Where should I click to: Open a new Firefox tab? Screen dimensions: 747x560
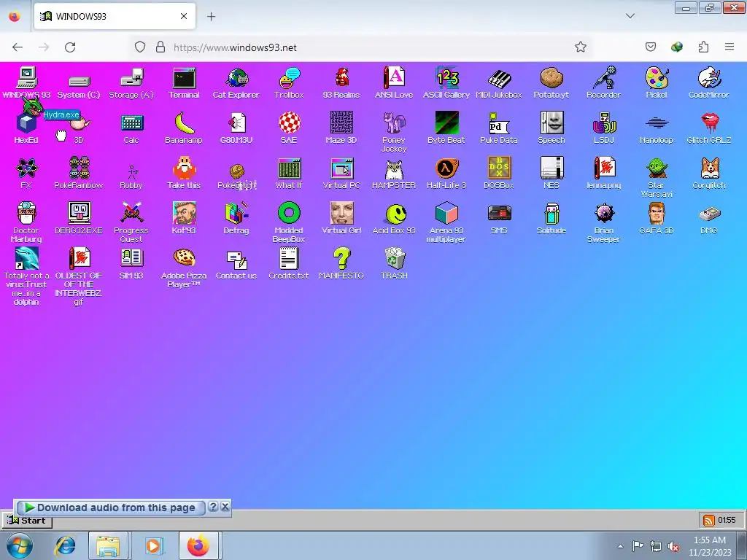point(211,16)
